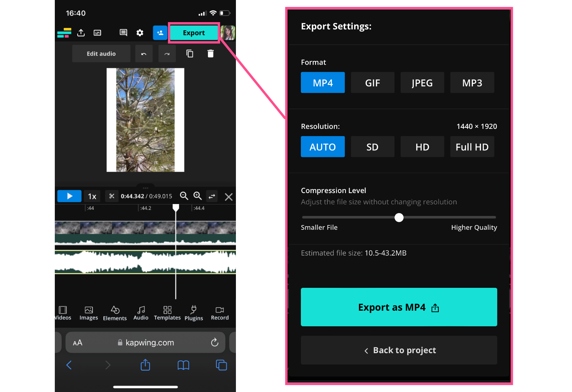Click Back to project button
The width and height of the screenshot is (572, 392).
click(399, 350)
